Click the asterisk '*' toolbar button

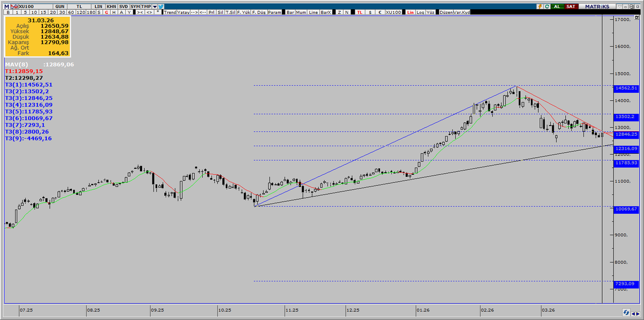click(158, 12)
